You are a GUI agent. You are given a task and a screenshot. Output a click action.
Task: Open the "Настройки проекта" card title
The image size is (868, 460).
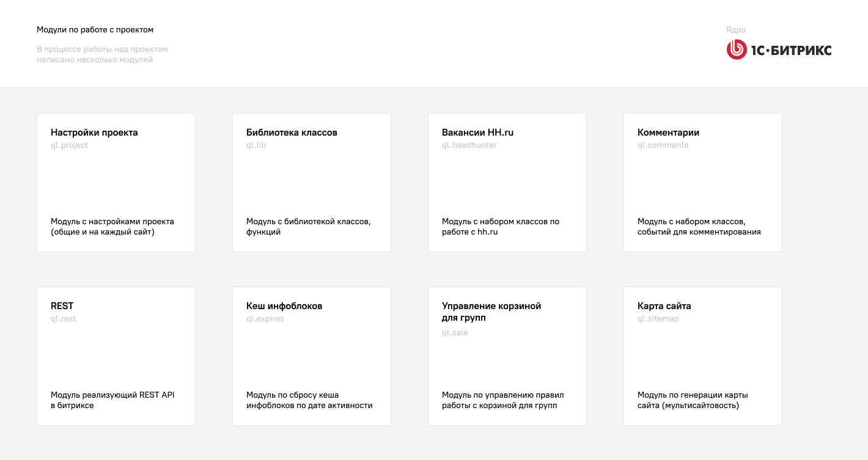point(94,133)
